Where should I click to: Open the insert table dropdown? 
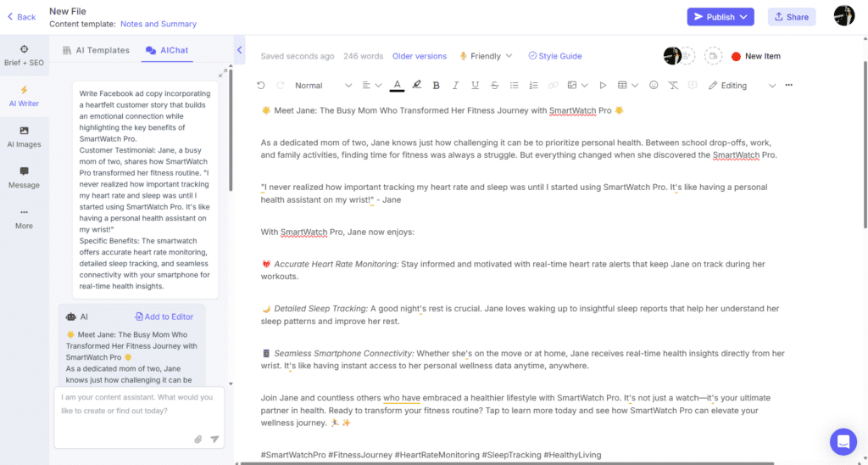pos(628,86)
